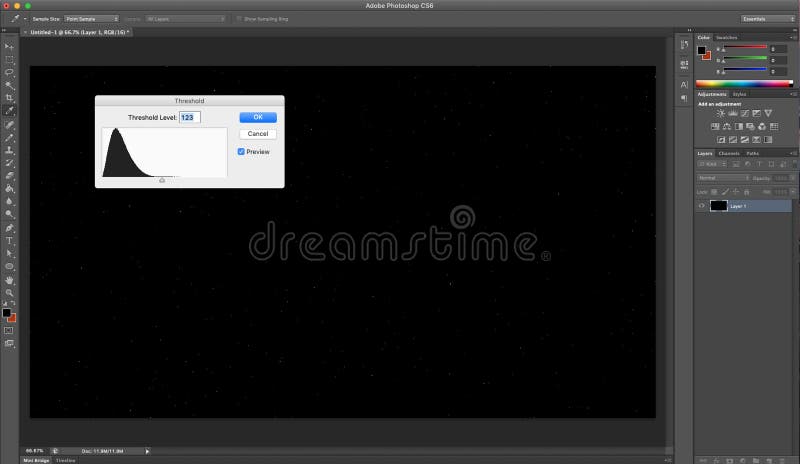Select the Brush tool
The image size is (800, 464).
point(9,138)
